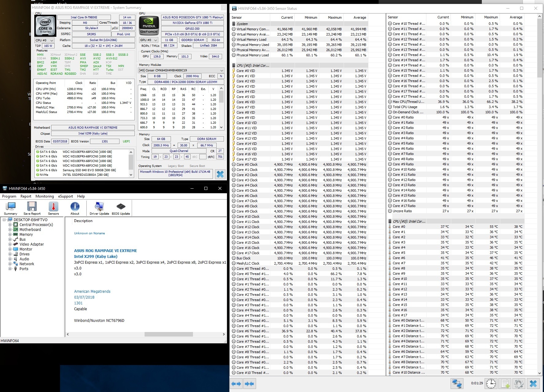This screenshot has height=392, width=544.
Task: Click the Video Adapter card icon
Action: point(16,244)
